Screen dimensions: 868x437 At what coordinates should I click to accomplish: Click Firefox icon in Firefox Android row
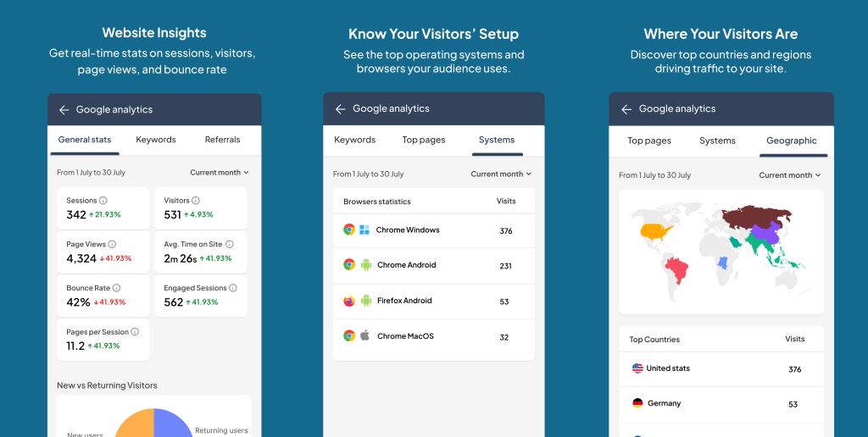pos(348,301)
